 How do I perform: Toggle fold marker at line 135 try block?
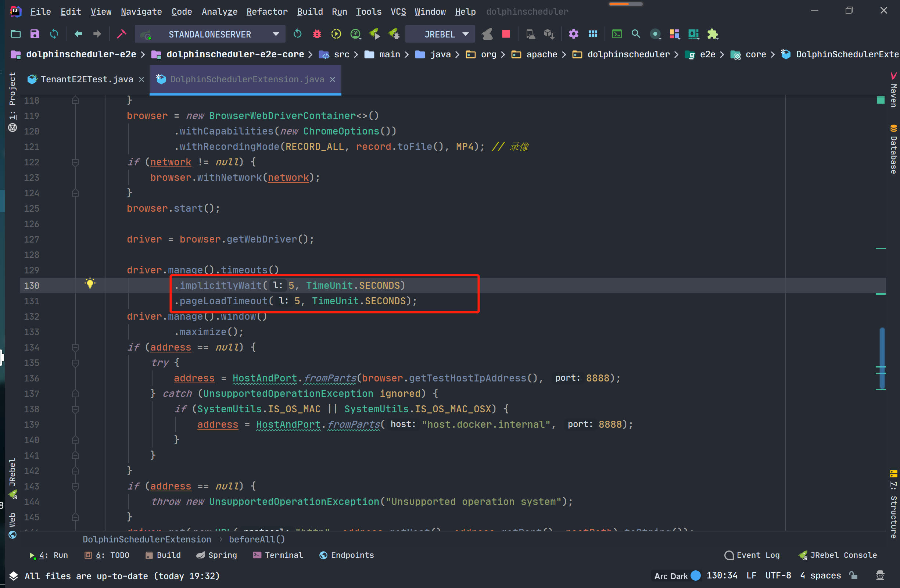pos(75,363)
